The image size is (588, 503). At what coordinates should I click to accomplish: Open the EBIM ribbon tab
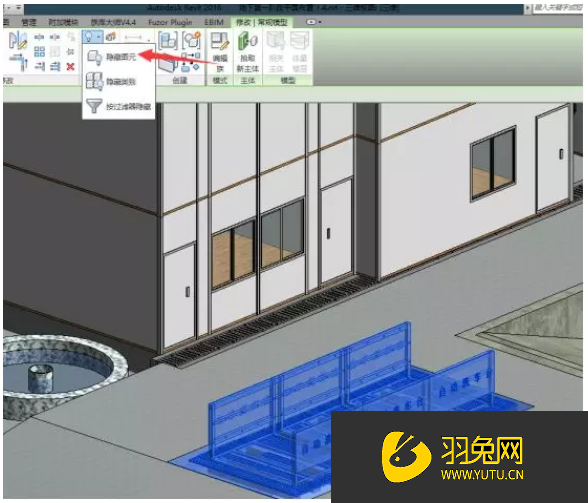pyautogui.click(x=214, y=23)
